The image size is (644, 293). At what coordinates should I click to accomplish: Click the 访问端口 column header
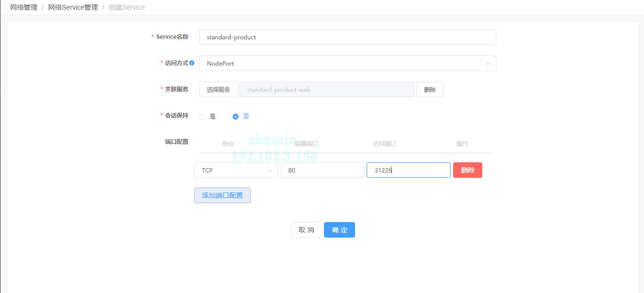(x=385, y=144)
